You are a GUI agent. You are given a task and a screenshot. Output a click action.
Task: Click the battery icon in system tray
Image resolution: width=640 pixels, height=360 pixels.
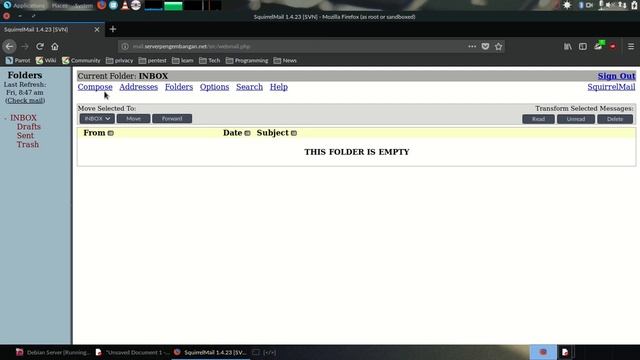point(635,5)
